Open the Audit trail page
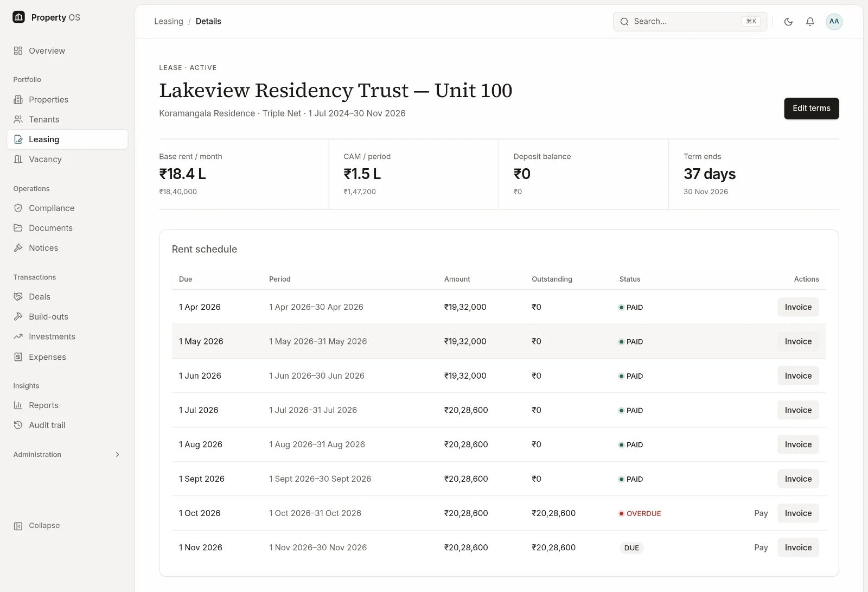Image resolution: width=868 pixels, height=592 pixels. pos(67,425)
